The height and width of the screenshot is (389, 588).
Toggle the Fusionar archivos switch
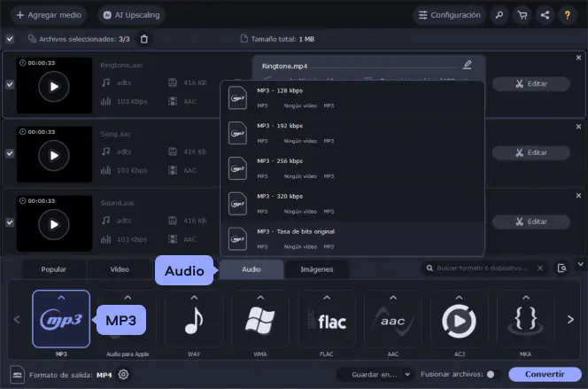coord(493,375)
